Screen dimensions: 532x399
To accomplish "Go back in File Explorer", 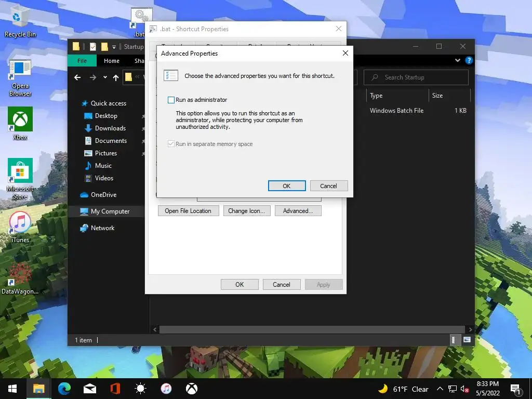I will pos(77,78).
